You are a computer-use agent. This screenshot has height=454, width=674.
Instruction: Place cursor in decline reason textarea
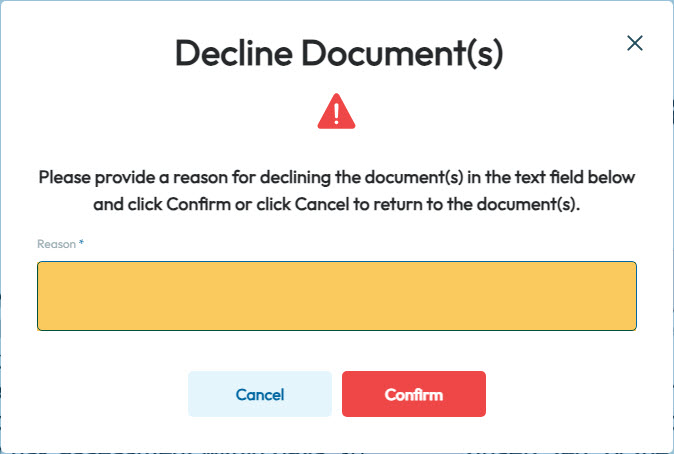pos(337,296)
